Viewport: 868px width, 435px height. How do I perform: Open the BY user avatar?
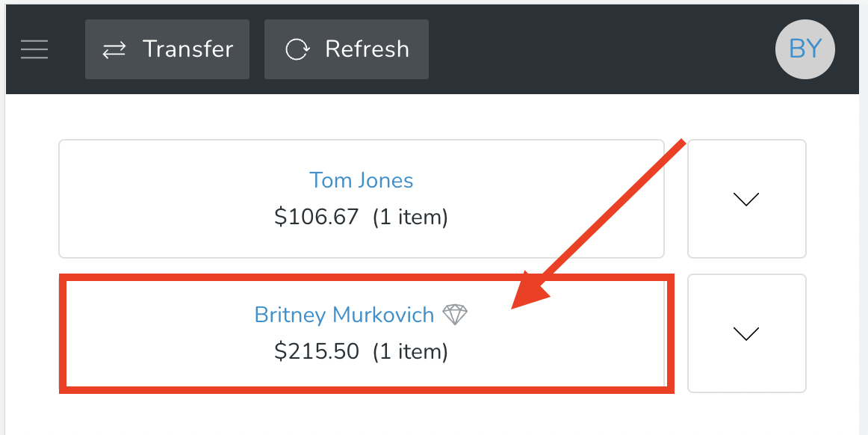point(805,49)
